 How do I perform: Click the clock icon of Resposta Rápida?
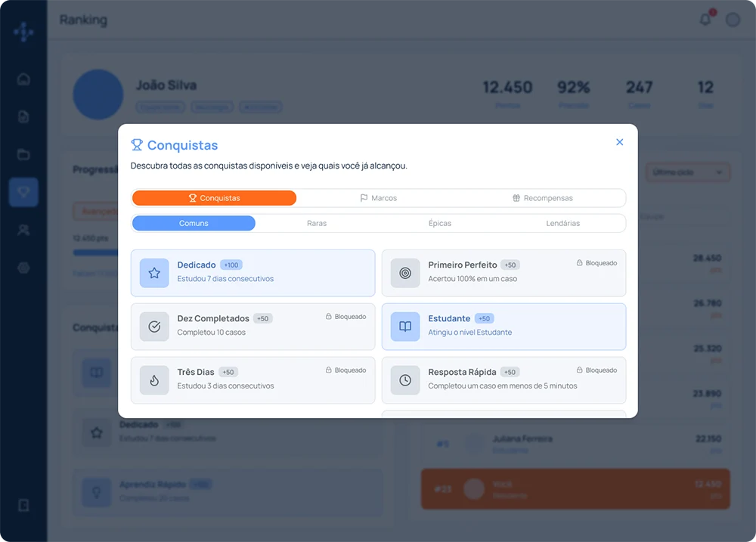(x=405, y=380)
